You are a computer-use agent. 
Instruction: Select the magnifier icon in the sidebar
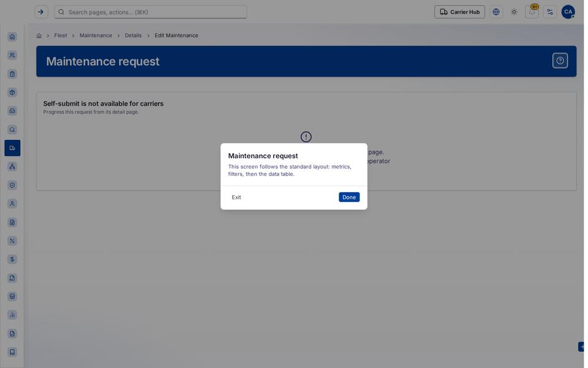point(12,129)
